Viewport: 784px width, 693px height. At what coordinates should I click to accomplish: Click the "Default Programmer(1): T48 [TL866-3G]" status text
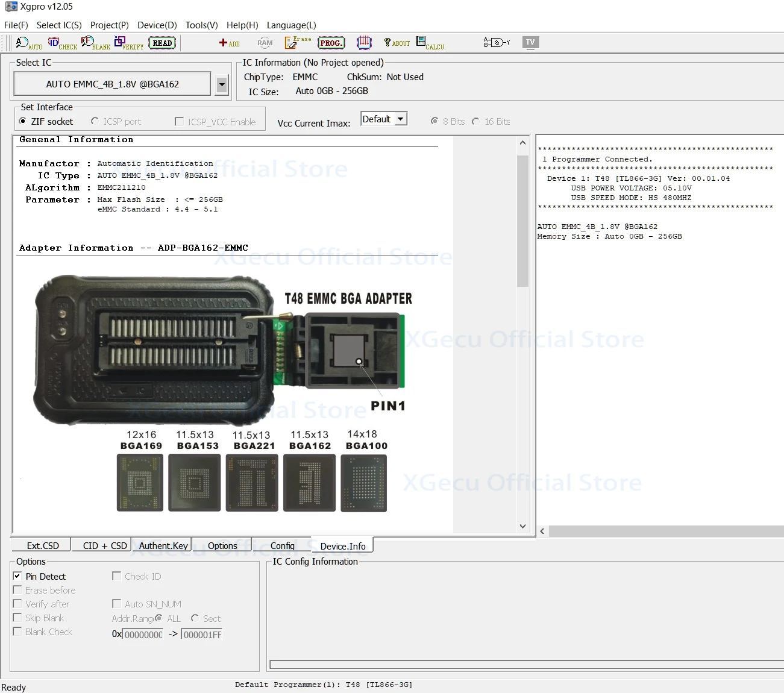point(324,685)
